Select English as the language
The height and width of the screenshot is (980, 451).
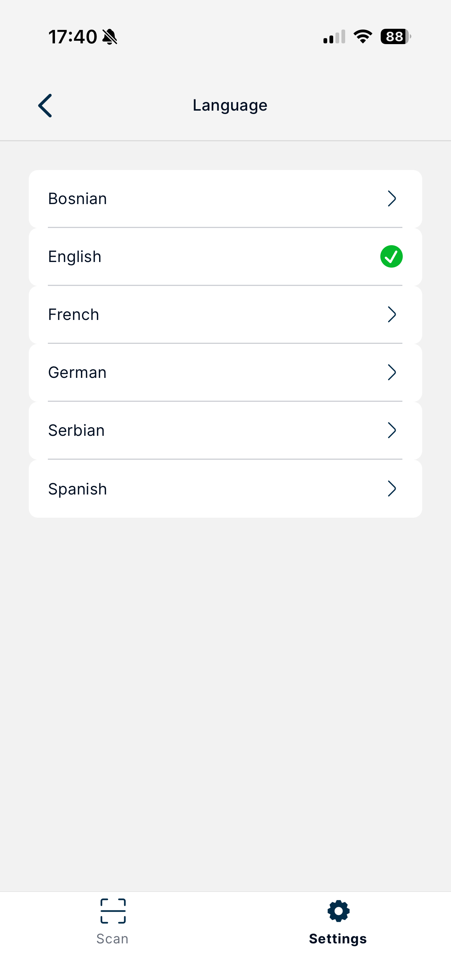click(225, 256)
